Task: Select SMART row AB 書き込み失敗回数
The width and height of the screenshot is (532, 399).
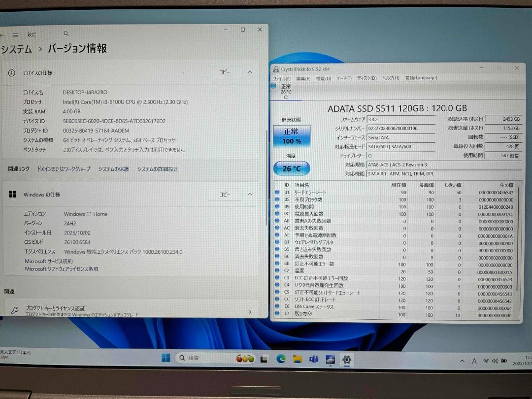Action: pyautogui.click(x=395, y=221)
